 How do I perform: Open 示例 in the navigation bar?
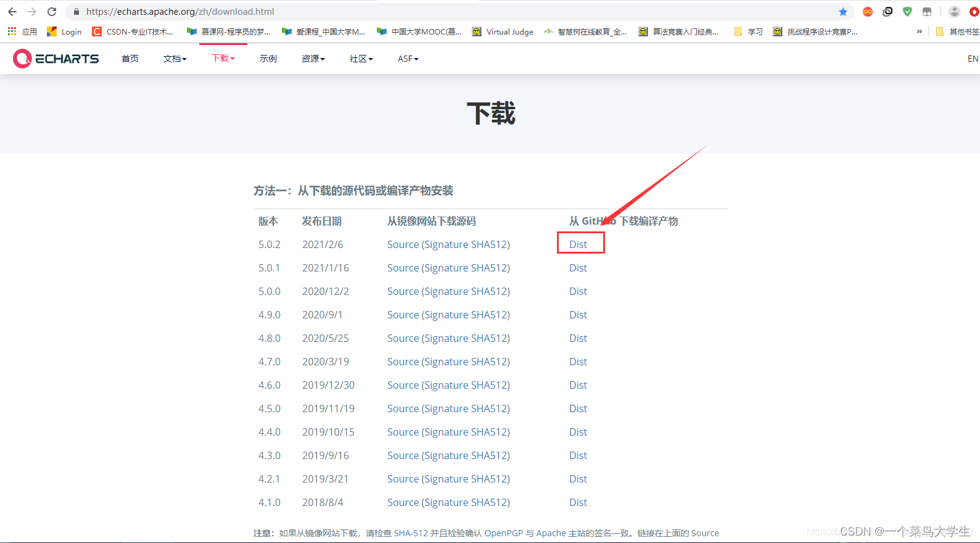point(268,59)
